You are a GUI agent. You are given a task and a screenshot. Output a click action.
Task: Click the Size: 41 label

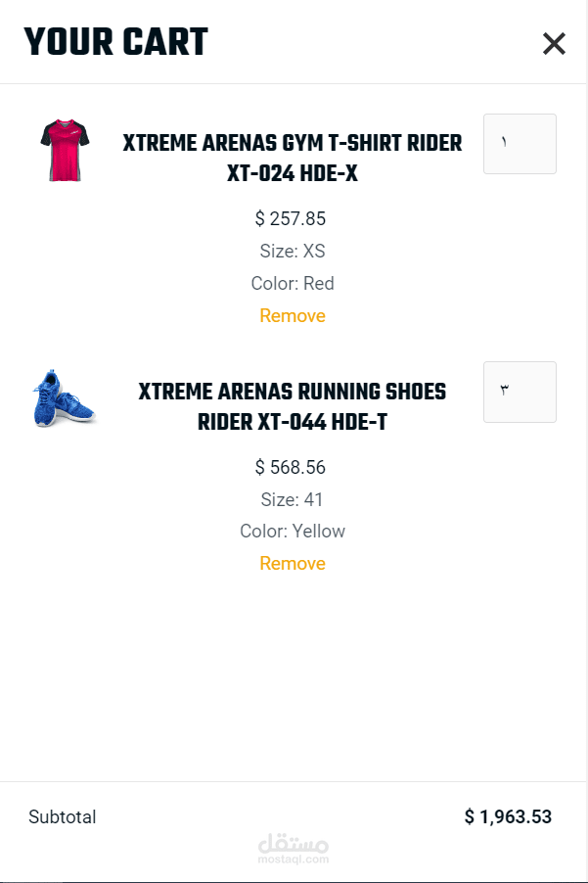click(x=293, y=500)
